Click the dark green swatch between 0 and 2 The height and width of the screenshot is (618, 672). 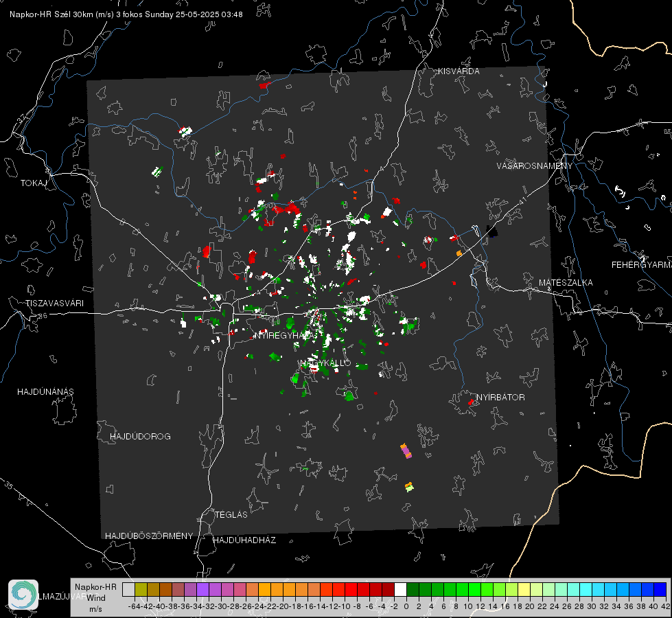[413, 589]
